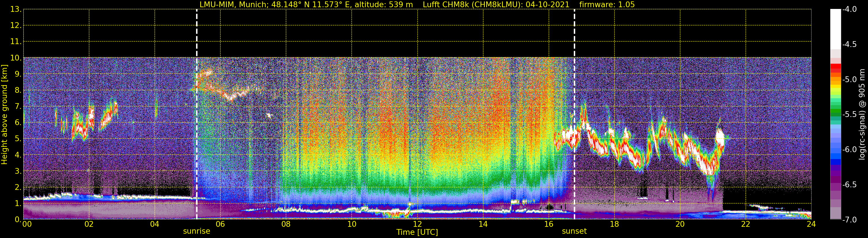Click colorbar tick label '-7.0'

[x=849, y=220]
